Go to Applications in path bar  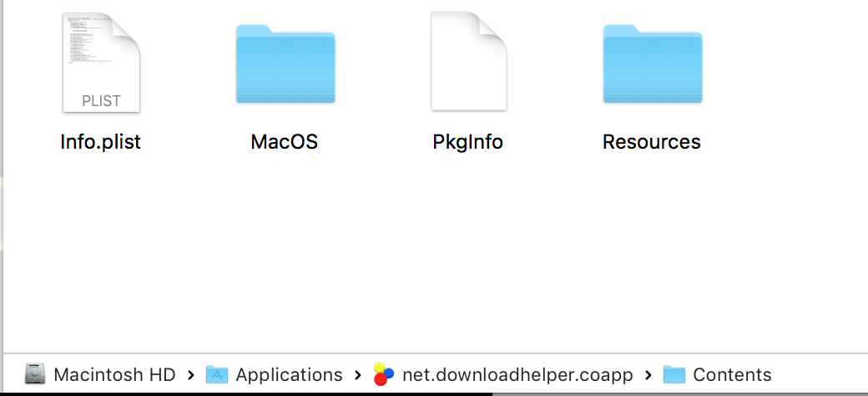pyautogui.click(x=289, y=375)
